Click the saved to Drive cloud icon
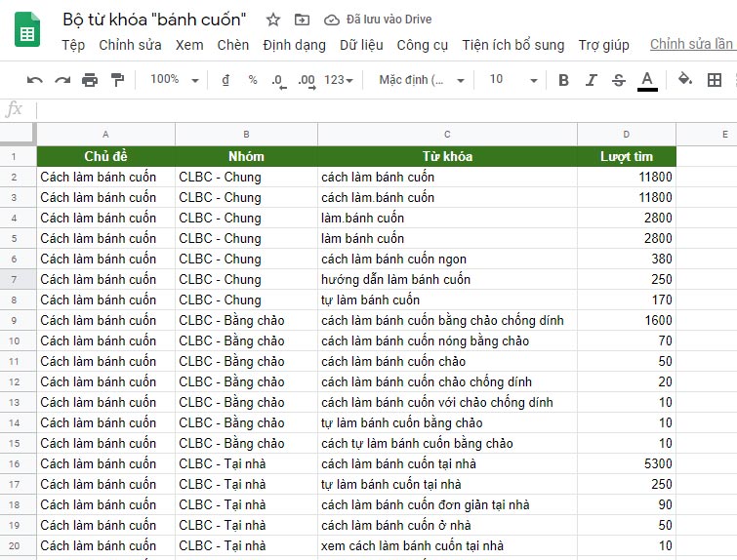 [332, 20]
